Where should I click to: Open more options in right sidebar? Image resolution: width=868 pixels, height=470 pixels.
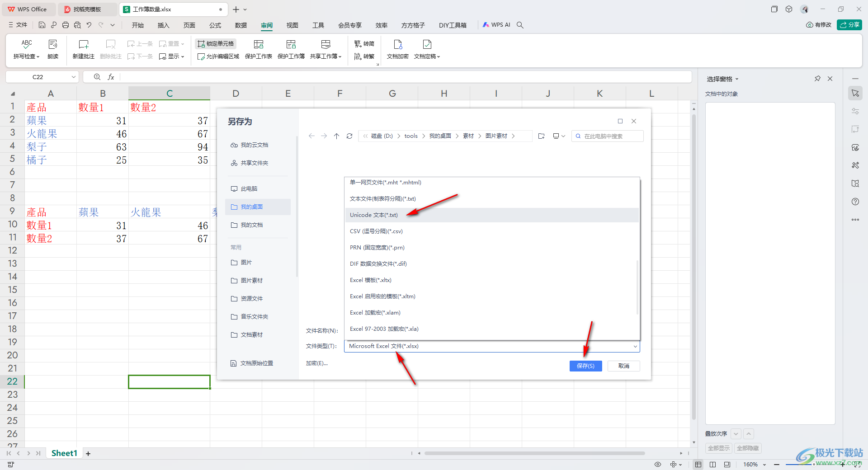[x=855, y=220]
